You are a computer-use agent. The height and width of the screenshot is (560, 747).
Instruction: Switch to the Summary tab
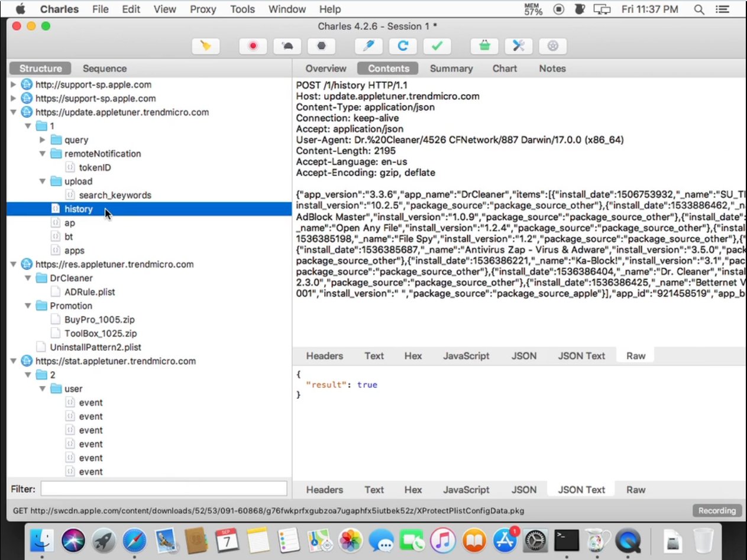[x=451, y=69]
